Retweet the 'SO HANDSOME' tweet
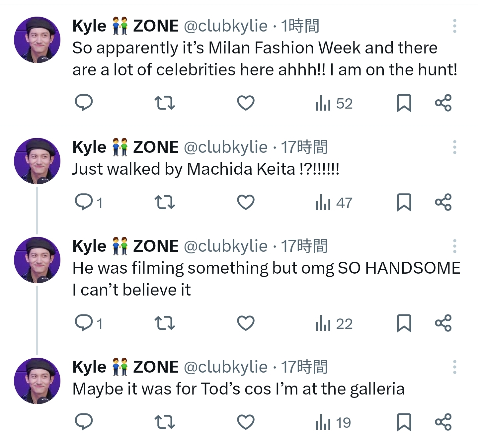 coord(165,323)
